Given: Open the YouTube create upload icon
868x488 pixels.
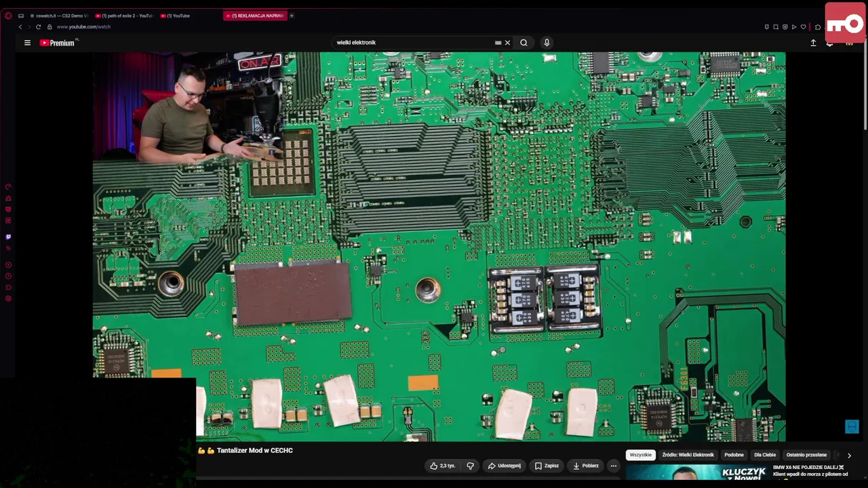Looking at the screenshot, I should 813,43.
